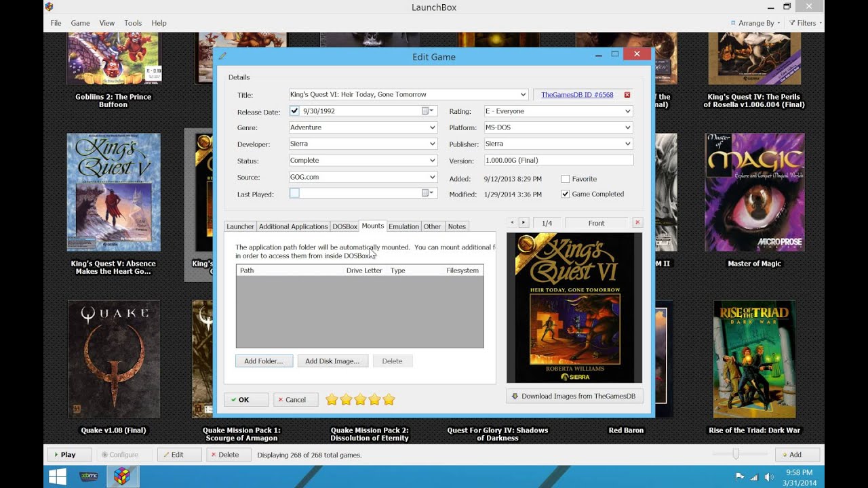Click the Version input field
Image resolution: width=868 pixels, height=488 pixels.
click(x=559, y=161)
